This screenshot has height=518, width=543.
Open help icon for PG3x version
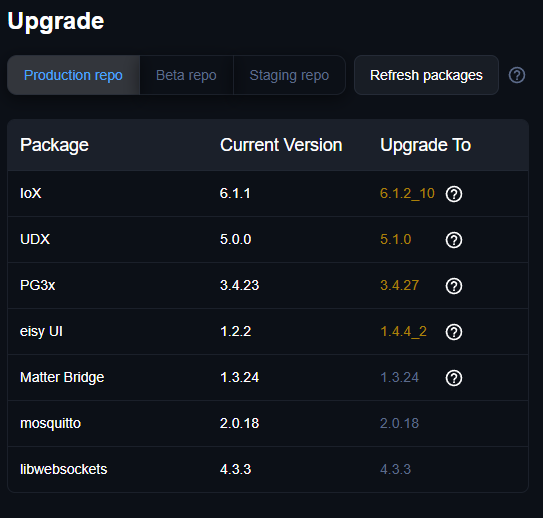(x=454, y=286)
